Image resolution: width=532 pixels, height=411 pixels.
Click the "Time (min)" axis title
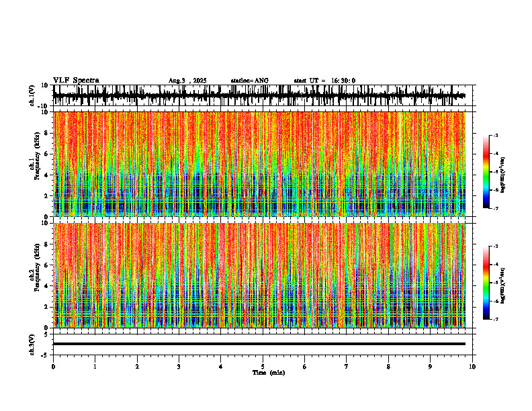269,373
